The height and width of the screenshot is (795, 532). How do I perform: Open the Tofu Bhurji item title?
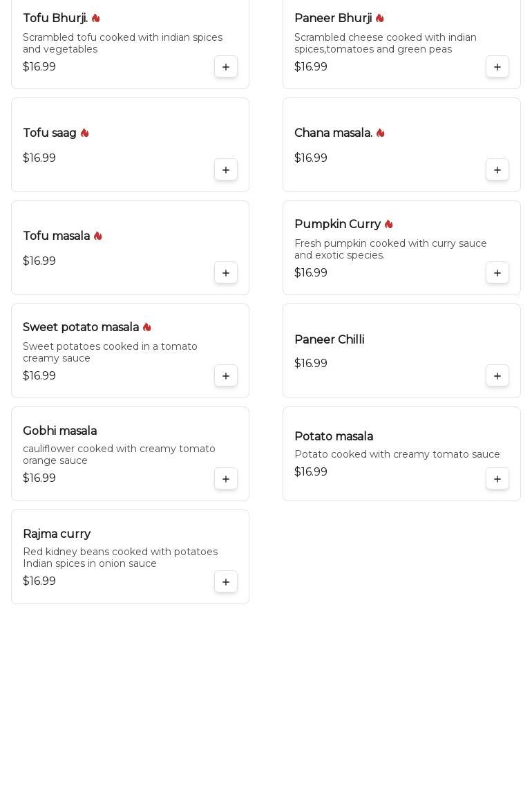coord(55,19)
